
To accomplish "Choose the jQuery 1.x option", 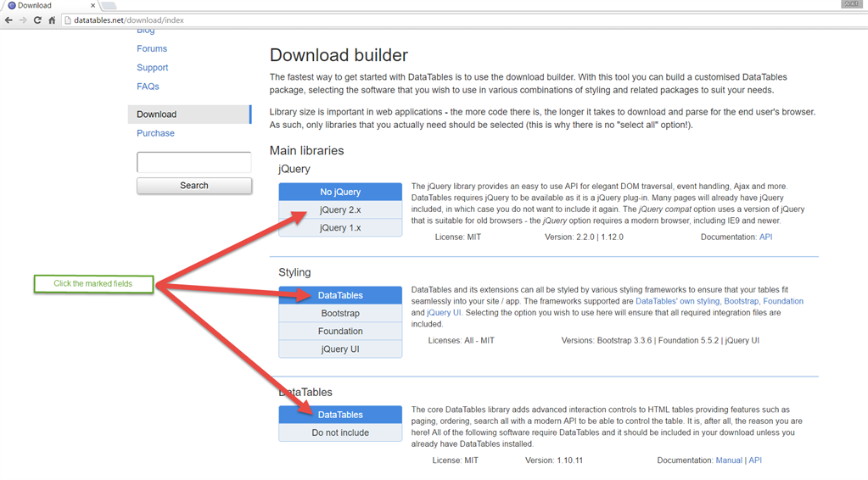I will [x=340, y=227].
